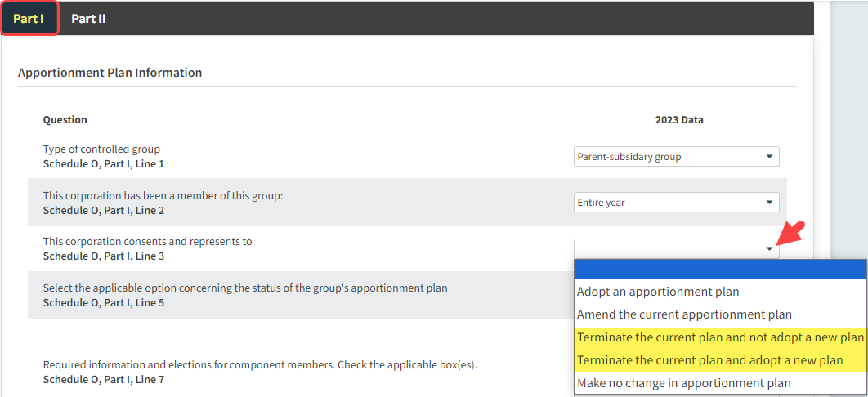Click the Schedule O, Part I, Line 2 row
Screen dimensions: 868x397
[103, 210]
